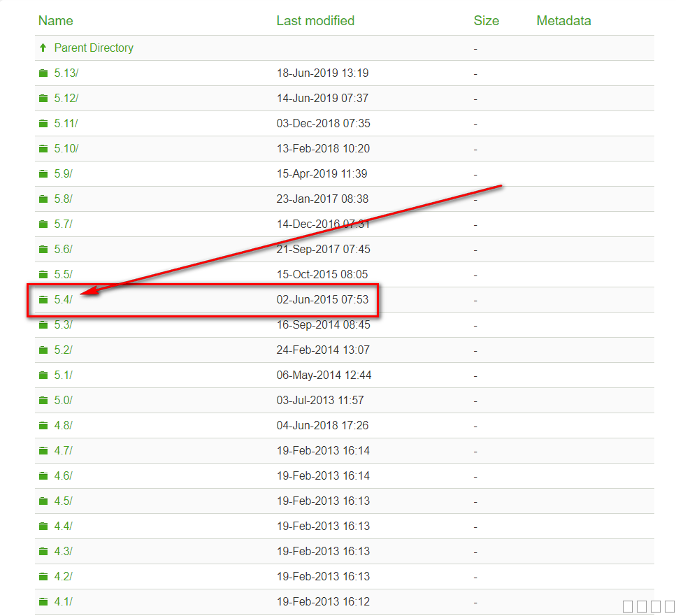Viewport: 676px width, 616px height.
Task: Click the folder icon next to 4.1/
Action: coord(43,602)
